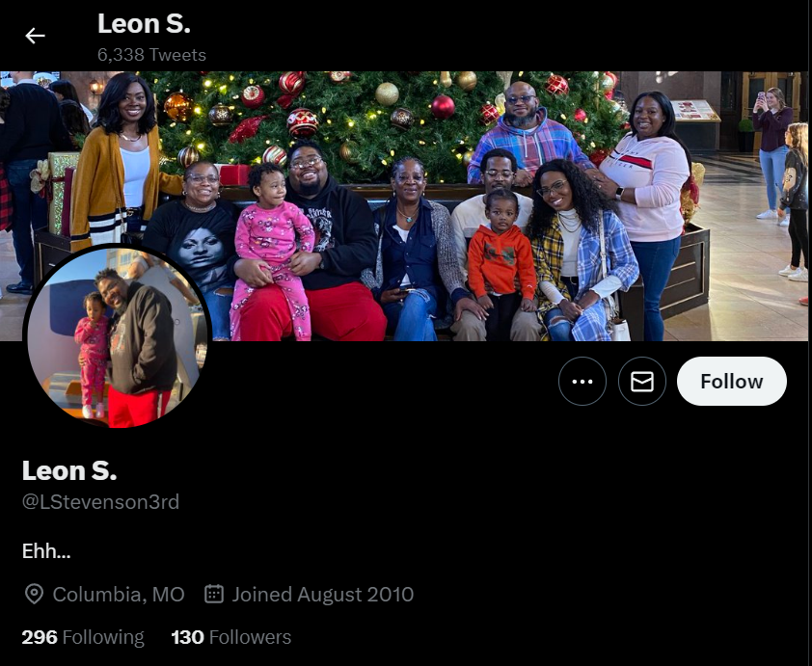The image size is (812, 666).
Task: Click the red pants in the profile picture
Action: pyautogui.click(x=137, y=408)
